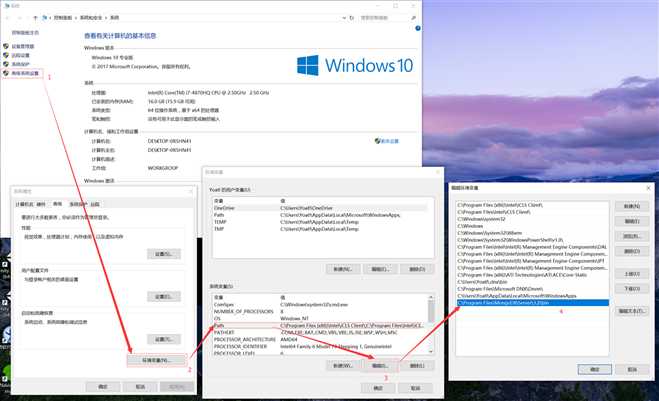659x401 pixels.
Task: Click New button under user variables
Action: 343,269
